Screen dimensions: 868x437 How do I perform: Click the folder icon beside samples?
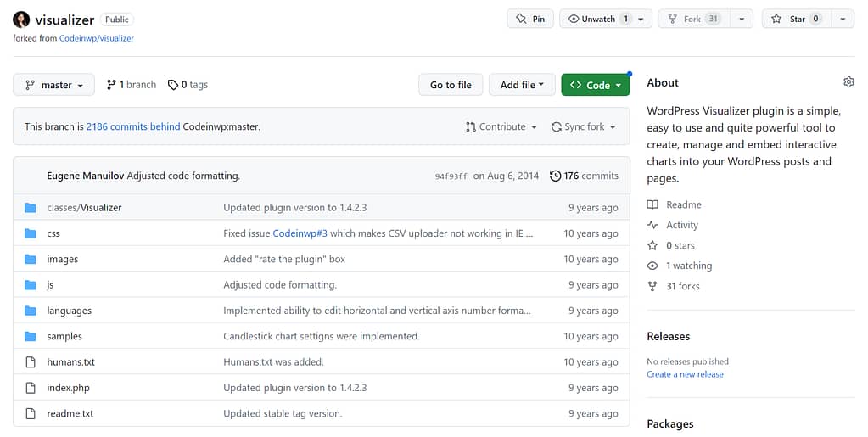[x=31, y=336]
